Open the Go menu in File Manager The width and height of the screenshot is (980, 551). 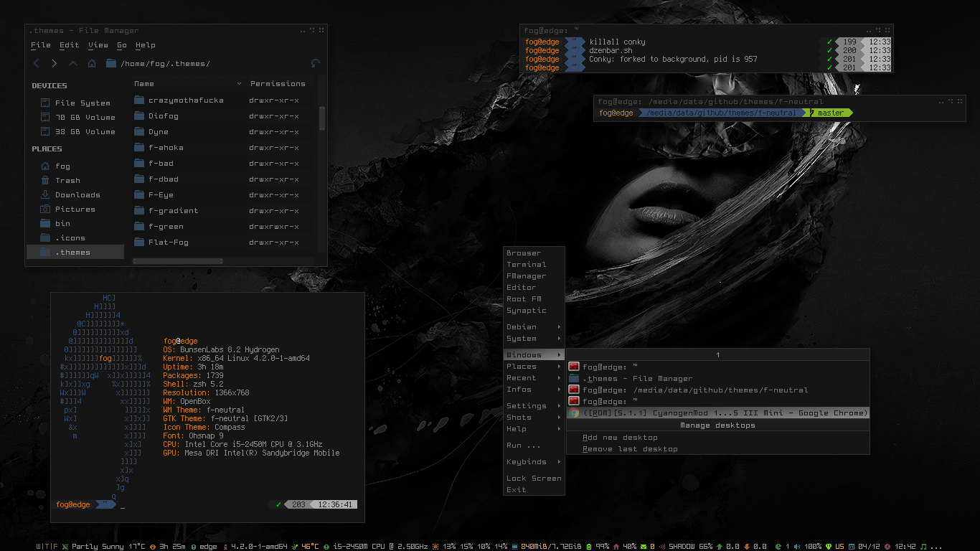coord(122,45)
